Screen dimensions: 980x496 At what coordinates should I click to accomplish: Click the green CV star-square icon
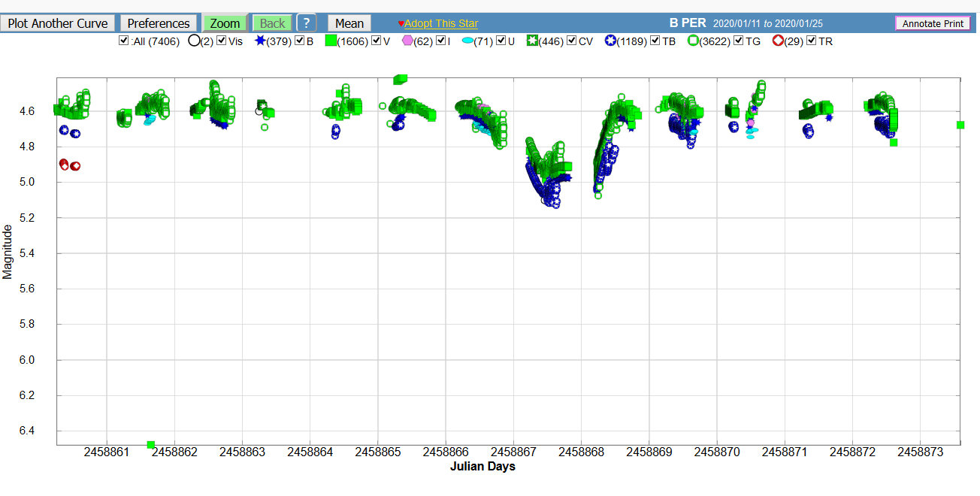point(532,41)
